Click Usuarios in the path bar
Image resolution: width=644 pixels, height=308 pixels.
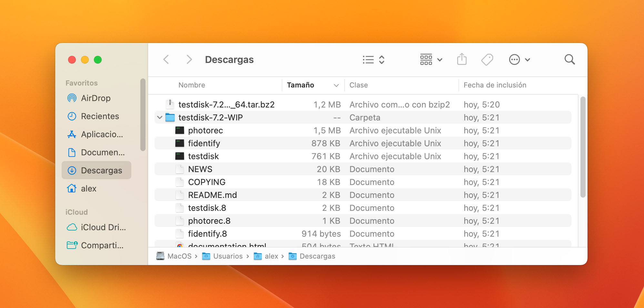click(222, 256)
